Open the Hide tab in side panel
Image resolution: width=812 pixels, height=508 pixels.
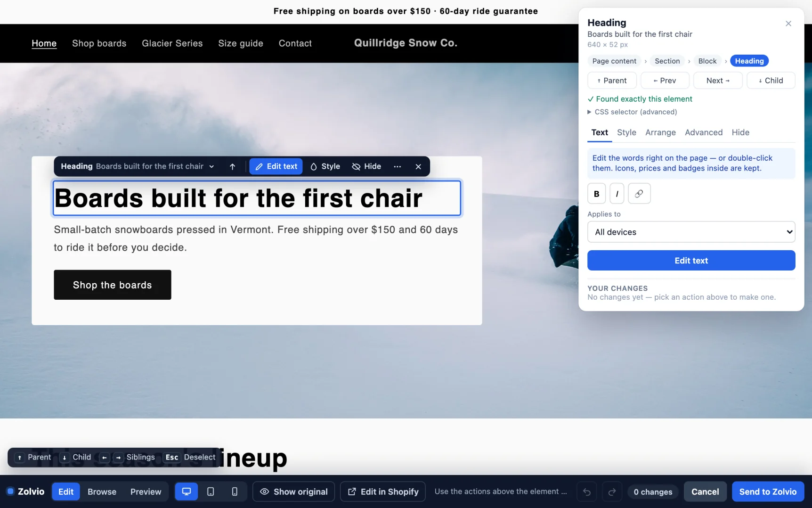tap(740, 132)
